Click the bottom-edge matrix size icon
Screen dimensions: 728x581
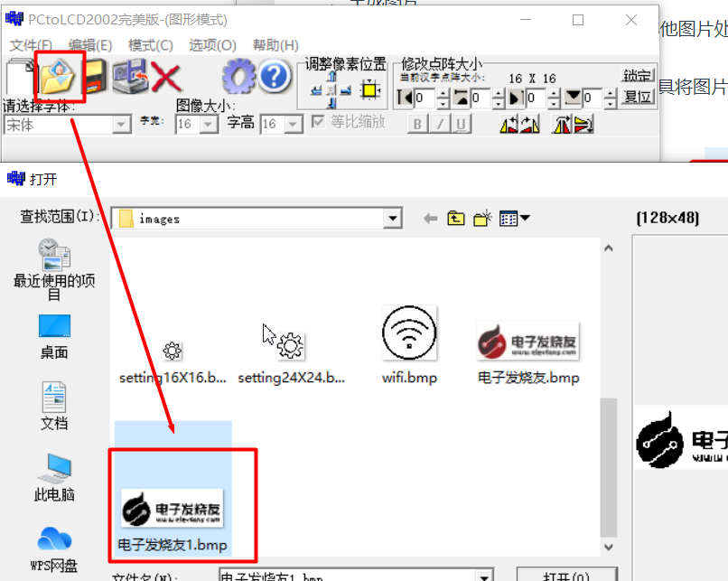click(x=573, y=98)
